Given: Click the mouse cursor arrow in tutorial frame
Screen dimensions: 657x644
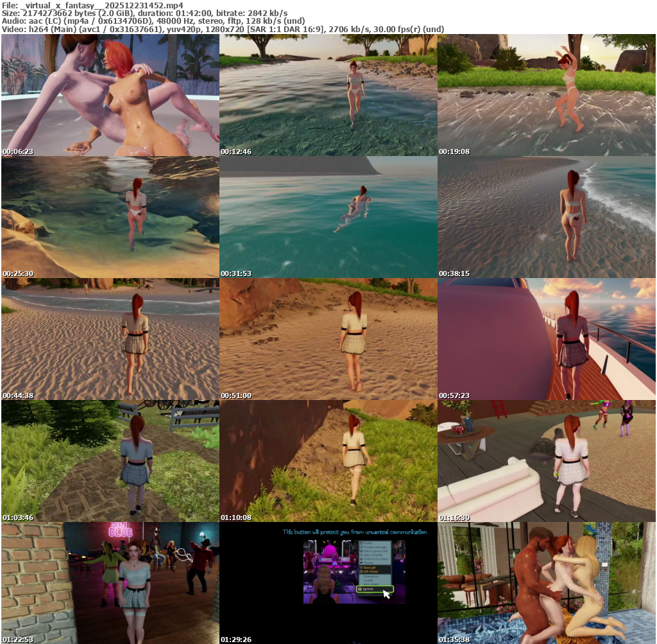Looking at the screenshot, I should pos(387,594).
